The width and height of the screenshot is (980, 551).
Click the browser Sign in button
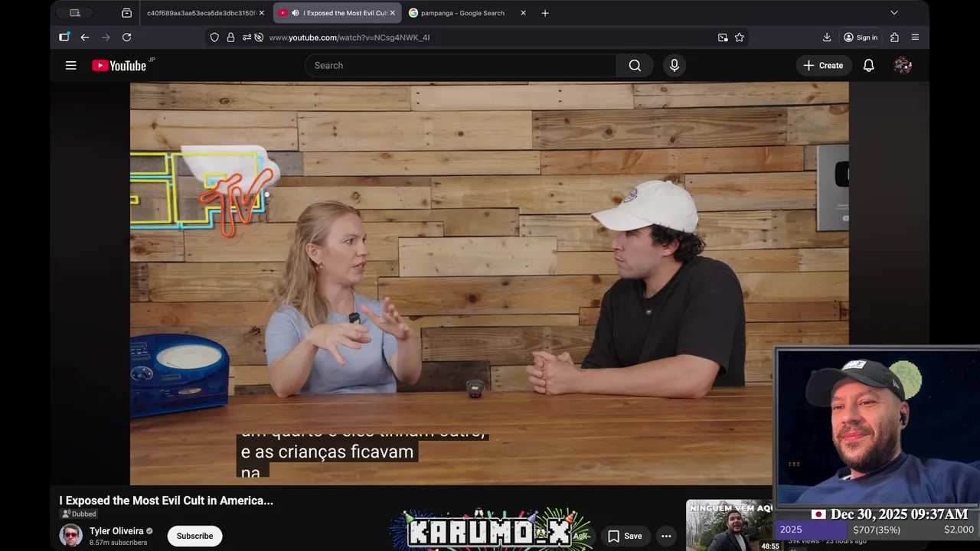[x=861, y=37]
